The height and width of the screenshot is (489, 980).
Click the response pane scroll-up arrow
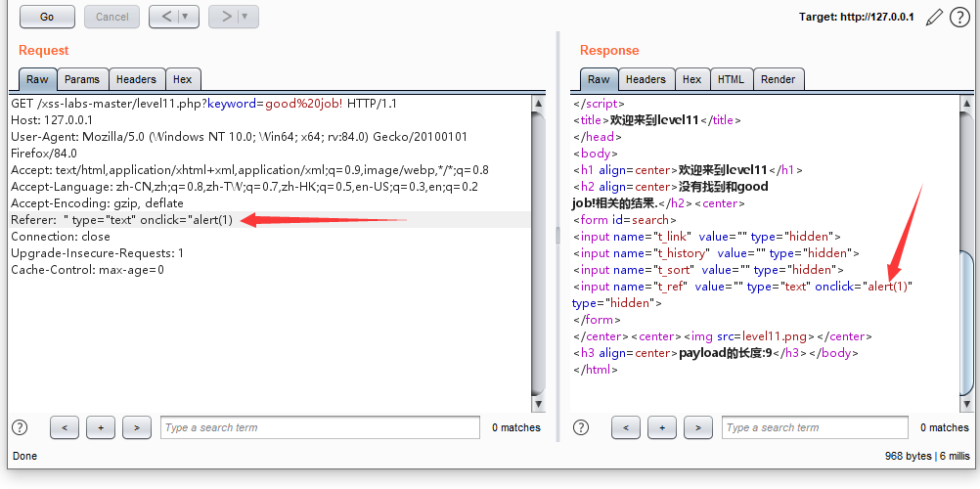point(966,103)
